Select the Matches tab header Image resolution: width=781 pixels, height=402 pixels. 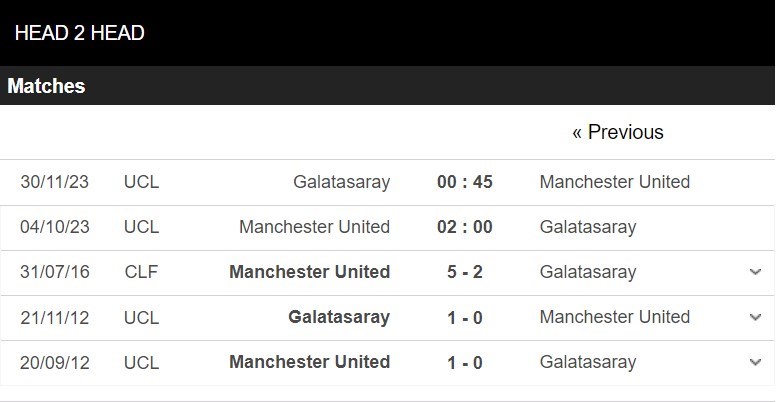pyautogui.click(x=46, y=86)
